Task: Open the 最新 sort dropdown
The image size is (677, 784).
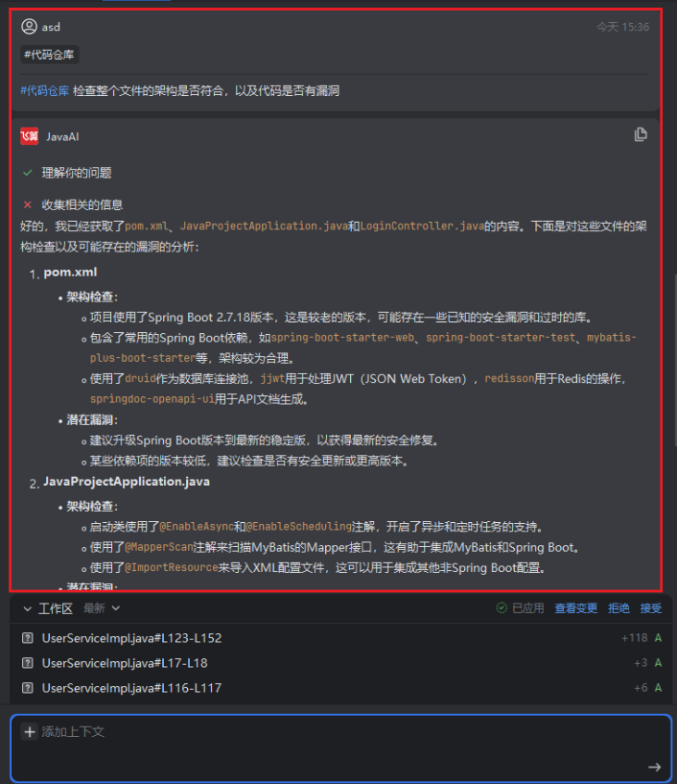Action: (102, 608)
